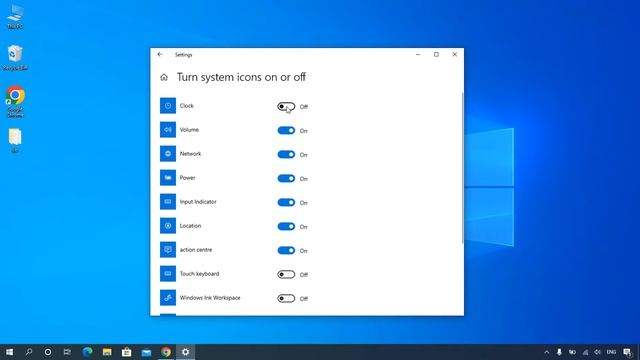This screenshot has width=640, height=360.
Task: Open the Mail app from the taskbar
Action: click(146, 352)
